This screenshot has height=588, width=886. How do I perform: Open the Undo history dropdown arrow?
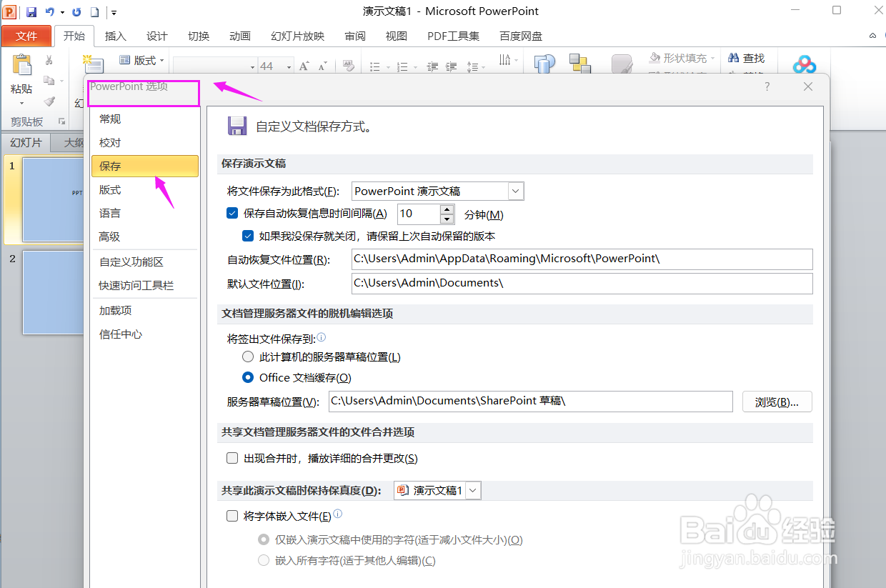pyautogui.click(x=63, y=12)
